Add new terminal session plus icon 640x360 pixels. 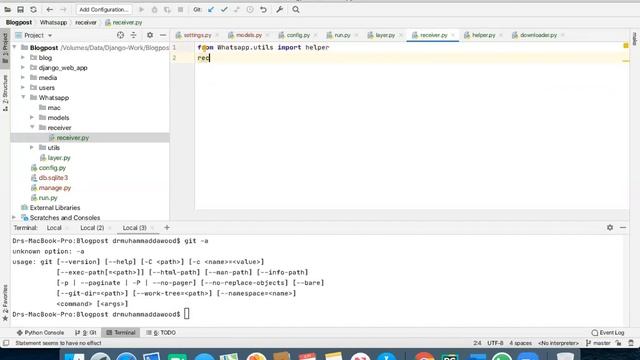167,227
